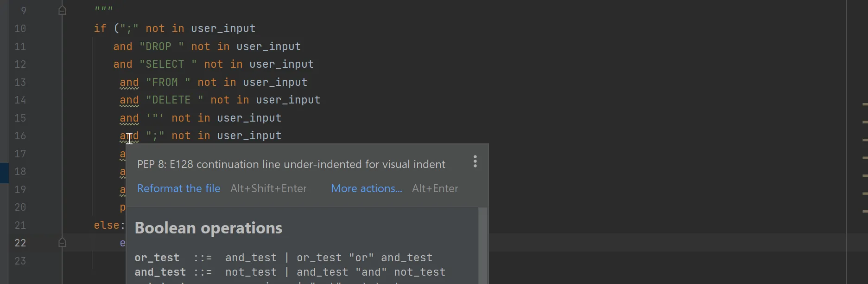Click the topmost warning marker in the error stripe

click(865, 104)
